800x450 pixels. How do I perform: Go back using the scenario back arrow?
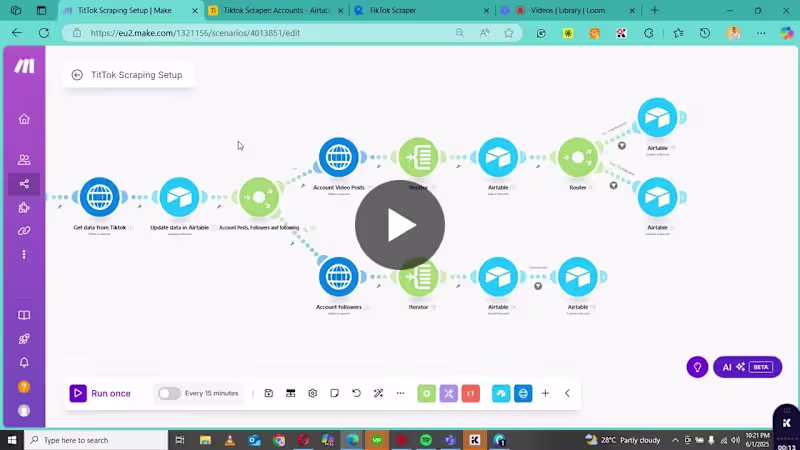(77, 75)
